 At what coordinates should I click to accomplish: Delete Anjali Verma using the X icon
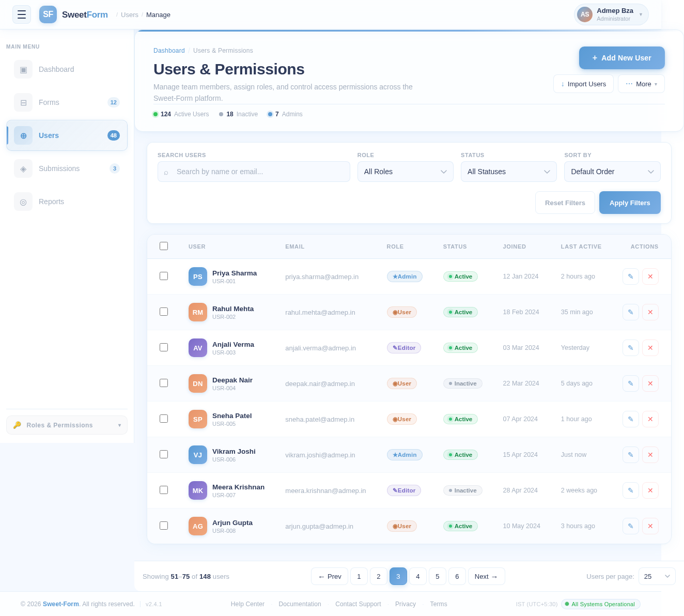click(x=650, y=348)
